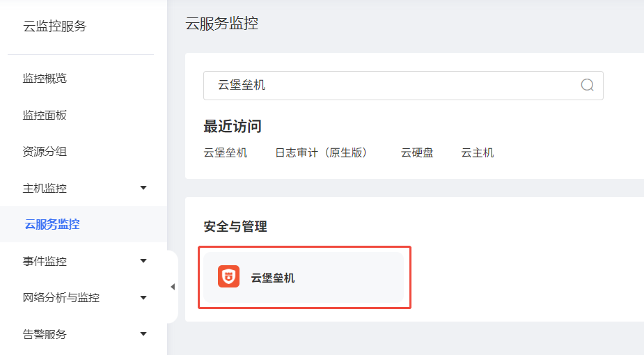This screenshot has width=644, height=355.
Task: Click the 主机监控 sidebar label
Action: (x=45, y=188)
